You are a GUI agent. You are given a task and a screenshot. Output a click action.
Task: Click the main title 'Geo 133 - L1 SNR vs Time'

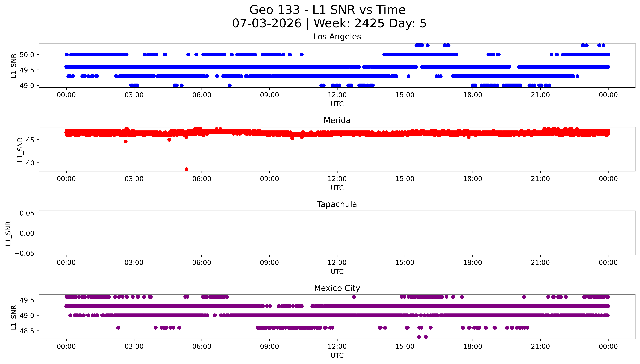coord(327,10)
